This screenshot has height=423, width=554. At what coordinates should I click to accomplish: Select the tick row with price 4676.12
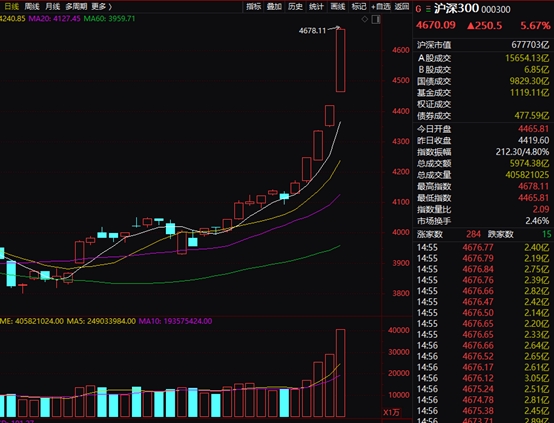(x=483, y=378)
